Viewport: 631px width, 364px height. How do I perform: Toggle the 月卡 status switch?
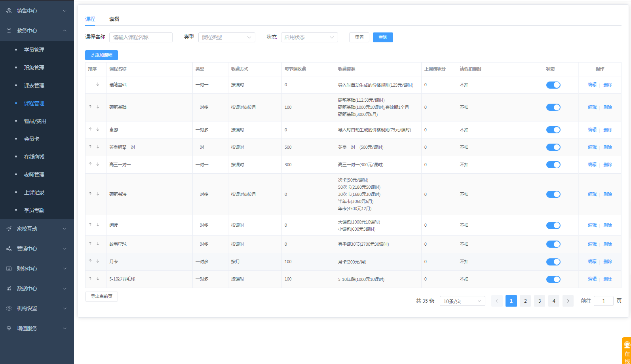553,262
